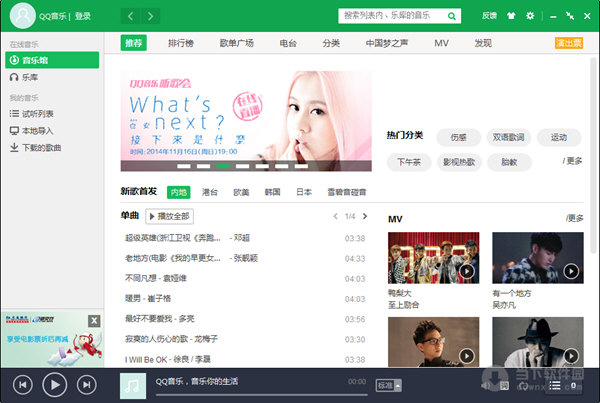600x403 pixels.
Task: Click the 反馈 feedback link
Action: (x=489, y=16)
